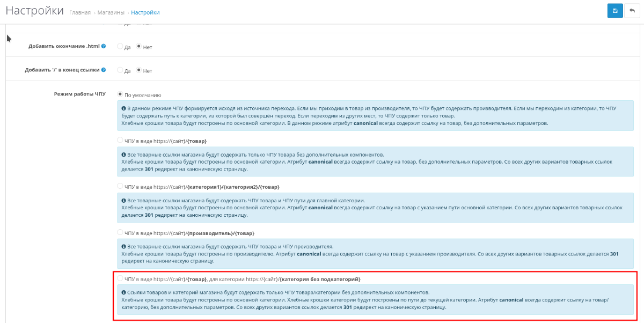The height and width of the screenshot is (323, 644).
Task: Click info icon in {производитель} mode description
Action: pos(123,246)
